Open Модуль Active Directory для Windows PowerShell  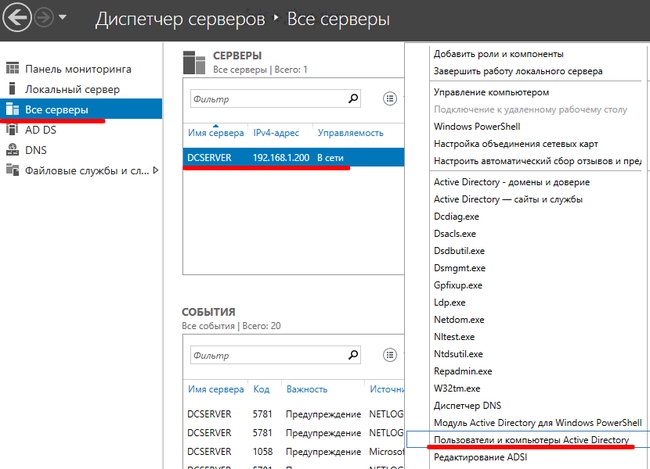tap(538, 423)
